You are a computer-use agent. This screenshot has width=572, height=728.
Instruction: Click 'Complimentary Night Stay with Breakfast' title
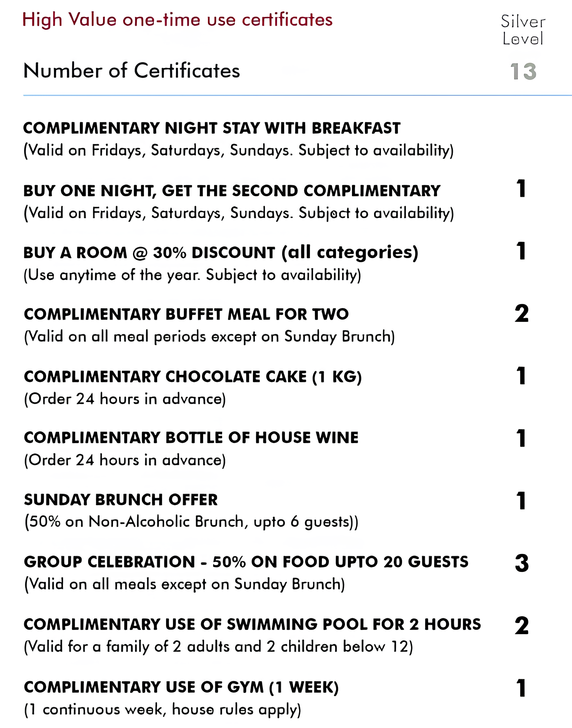(x=212, y=128)
